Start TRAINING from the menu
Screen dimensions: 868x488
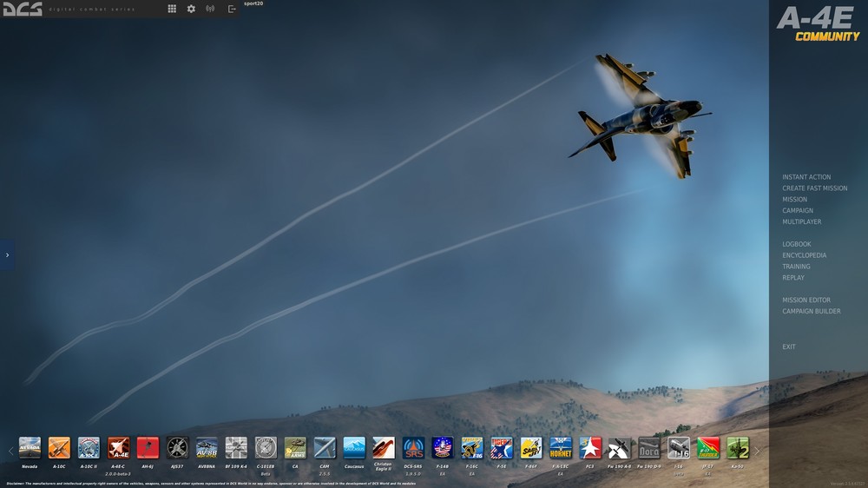tap(796, 267)
